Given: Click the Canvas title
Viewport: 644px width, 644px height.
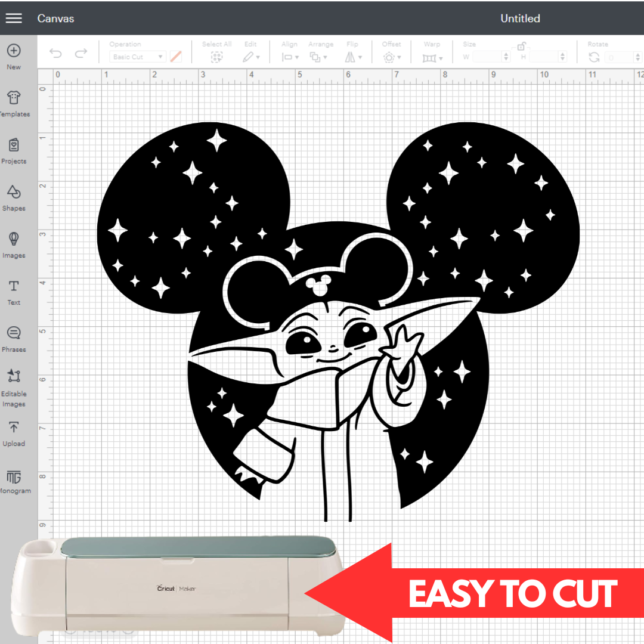Looking at the screenshot, I should click(x=55, y=18).
